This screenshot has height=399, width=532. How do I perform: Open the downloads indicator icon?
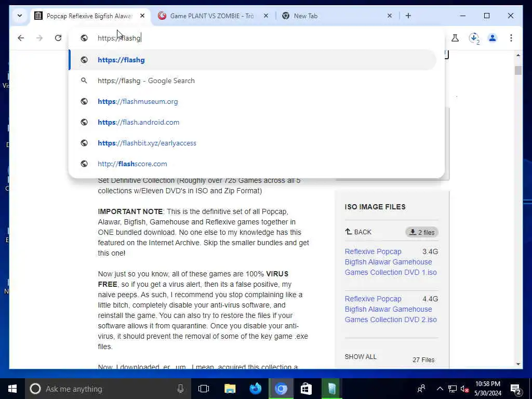point(474,38)
